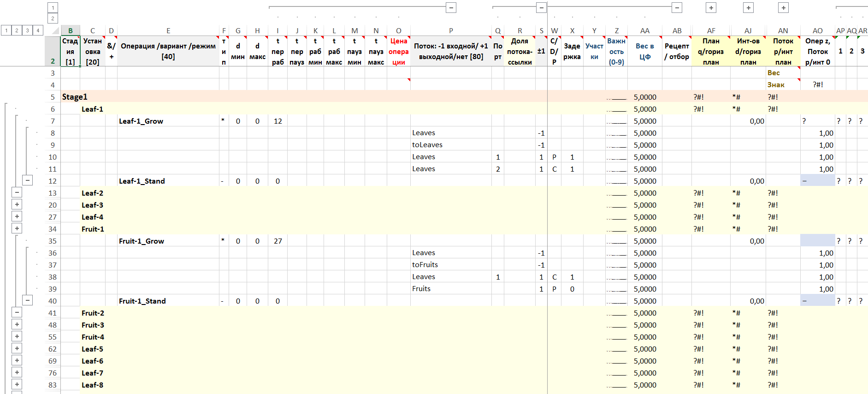The width and height of the screenshot is (868, 394).
Task: Collapse inner row group minus at row 12
Action: [x=28, y=180]
